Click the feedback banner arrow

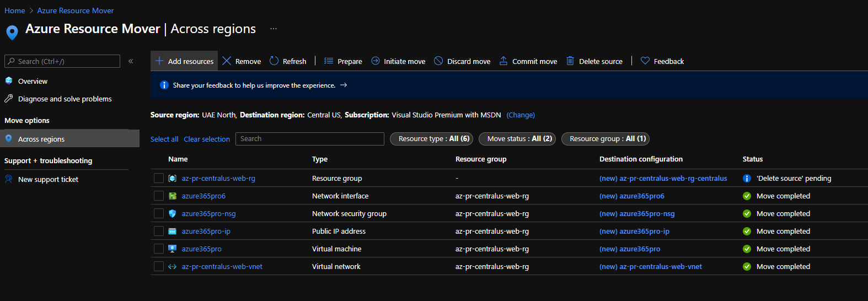pos(344,85)
